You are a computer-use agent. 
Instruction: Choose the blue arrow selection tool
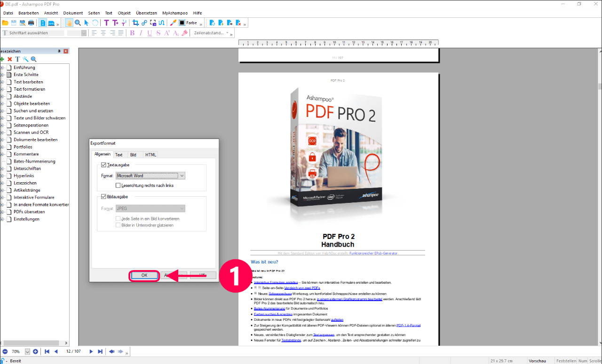86,23
